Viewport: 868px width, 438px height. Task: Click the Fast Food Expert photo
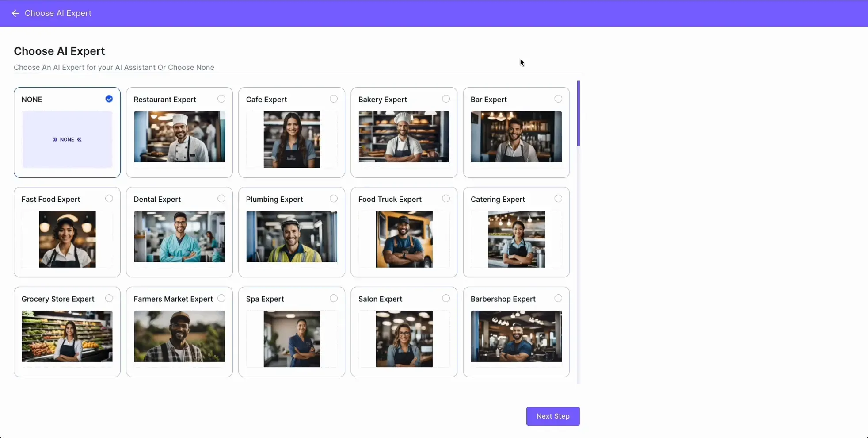tap(67, 239)
